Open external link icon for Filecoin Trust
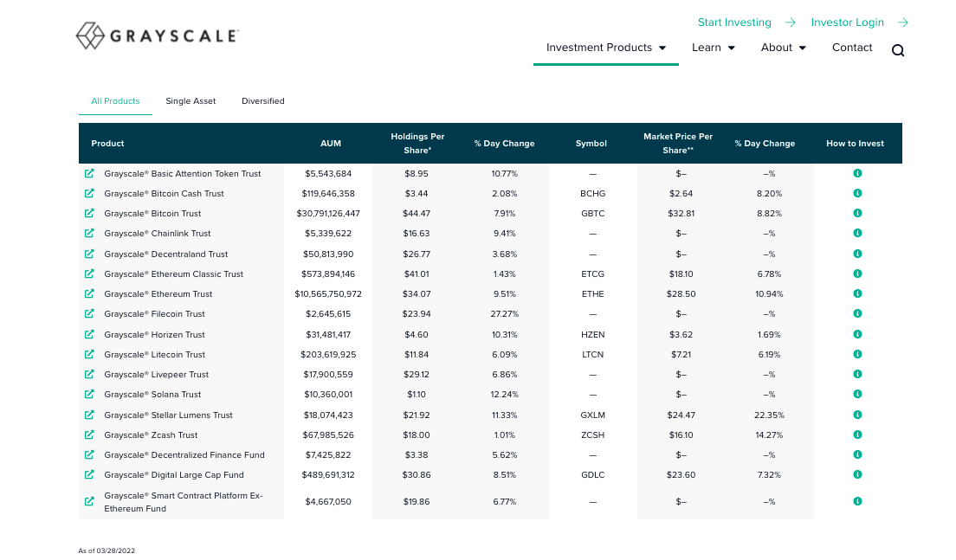The image size is (956, 560). (89, 314)
